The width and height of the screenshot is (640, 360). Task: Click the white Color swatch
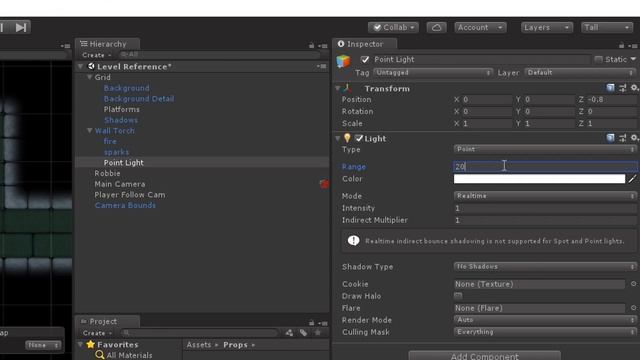coord(539,179)
